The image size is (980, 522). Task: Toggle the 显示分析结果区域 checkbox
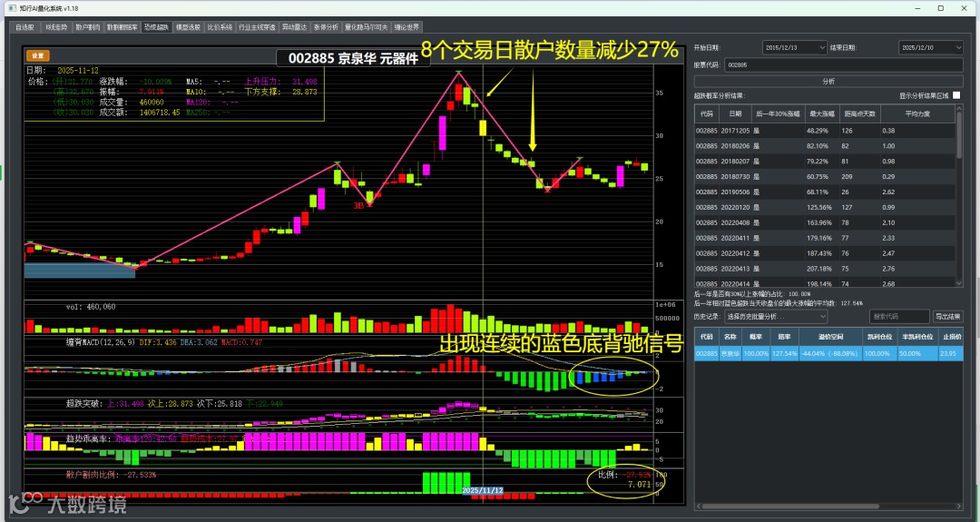pyautogui.click(x=956, y=95)
